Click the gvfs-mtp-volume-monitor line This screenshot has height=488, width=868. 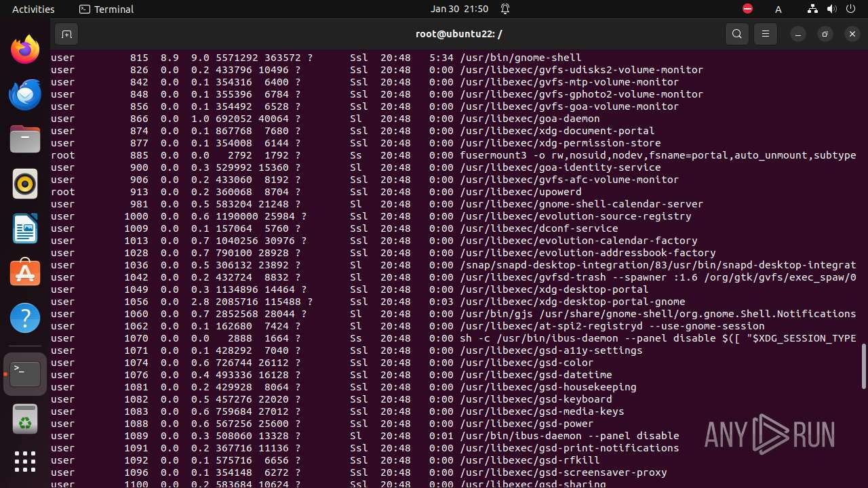point(569,82)
